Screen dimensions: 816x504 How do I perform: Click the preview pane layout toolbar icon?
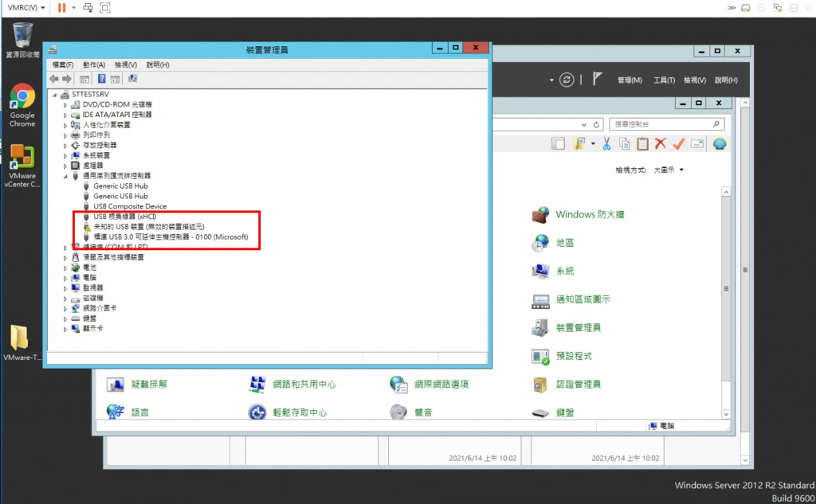point(558,144)
